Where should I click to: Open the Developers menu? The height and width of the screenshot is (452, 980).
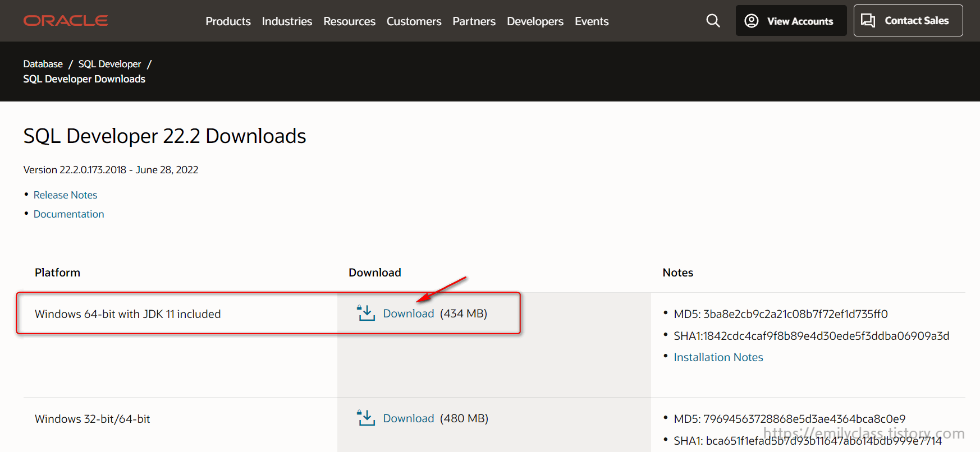pos(535,21)
